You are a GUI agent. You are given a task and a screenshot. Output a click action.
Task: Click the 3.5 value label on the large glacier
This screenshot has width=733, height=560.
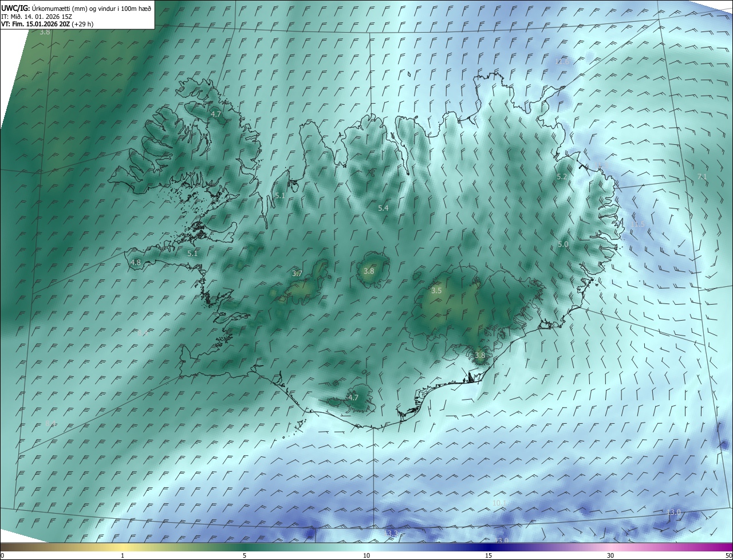point(436,291)
